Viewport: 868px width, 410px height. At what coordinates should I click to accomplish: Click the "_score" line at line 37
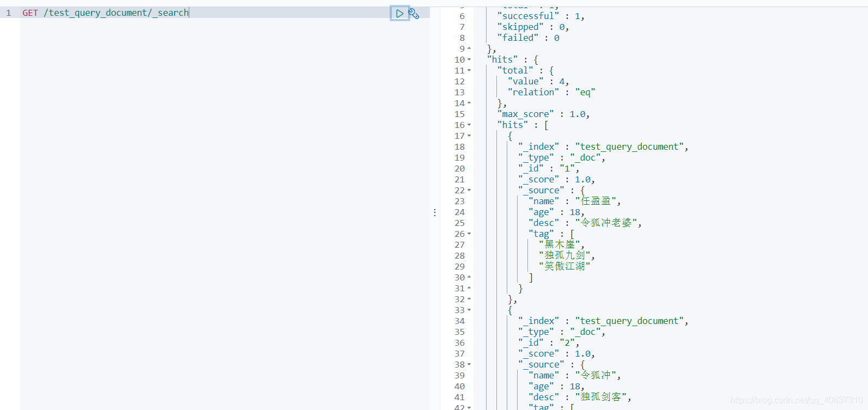(556, 354)
